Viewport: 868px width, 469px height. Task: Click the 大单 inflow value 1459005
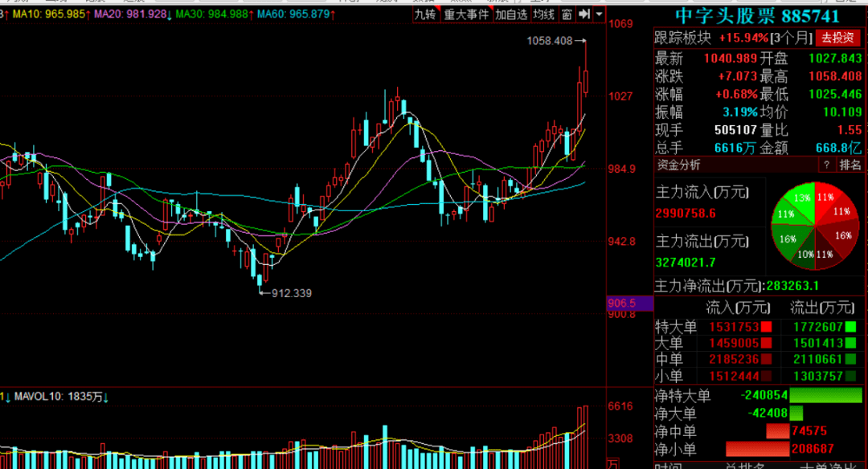tap(734, 343)
